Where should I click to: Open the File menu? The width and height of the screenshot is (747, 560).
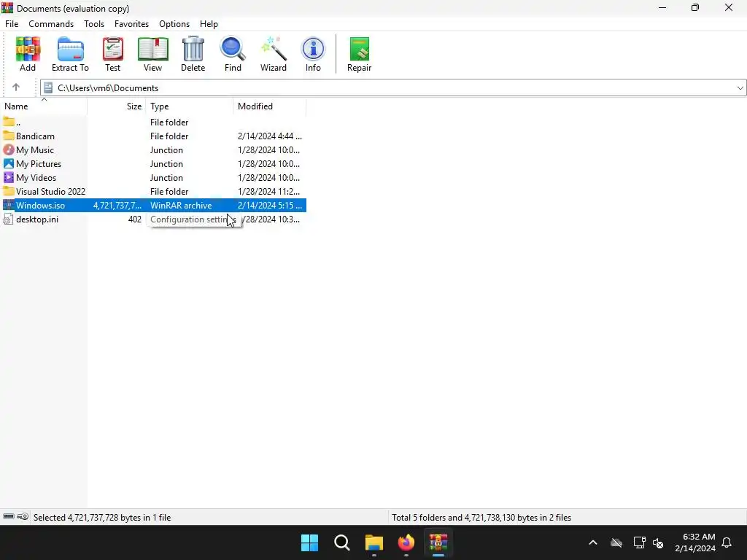[x=12, y=24]
